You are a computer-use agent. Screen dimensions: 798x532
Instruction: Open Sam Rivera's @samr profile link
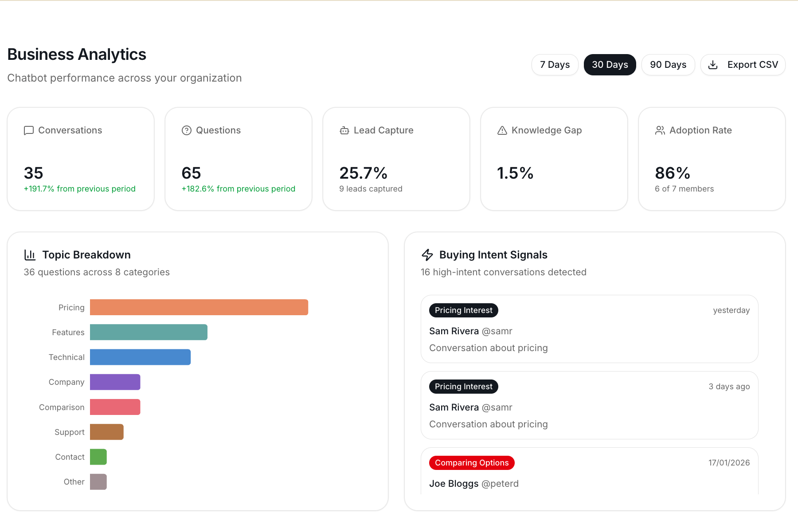point(497,331)
